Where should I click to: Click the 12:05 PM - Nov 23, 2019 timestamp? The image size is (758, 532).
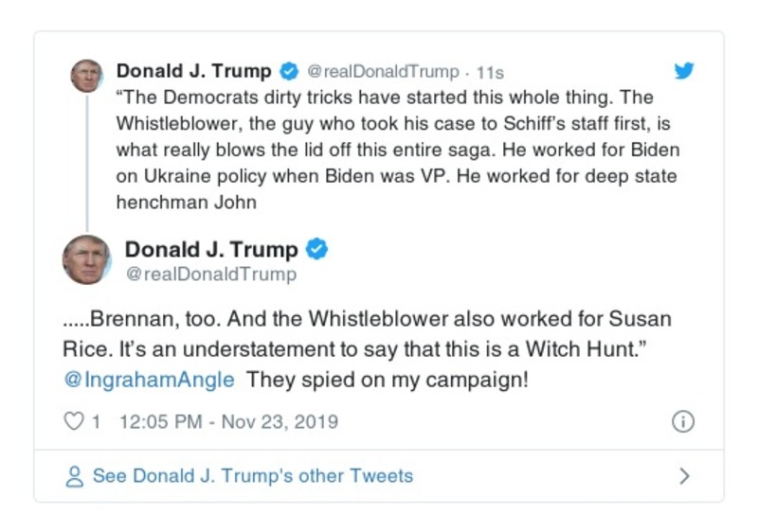228,421
